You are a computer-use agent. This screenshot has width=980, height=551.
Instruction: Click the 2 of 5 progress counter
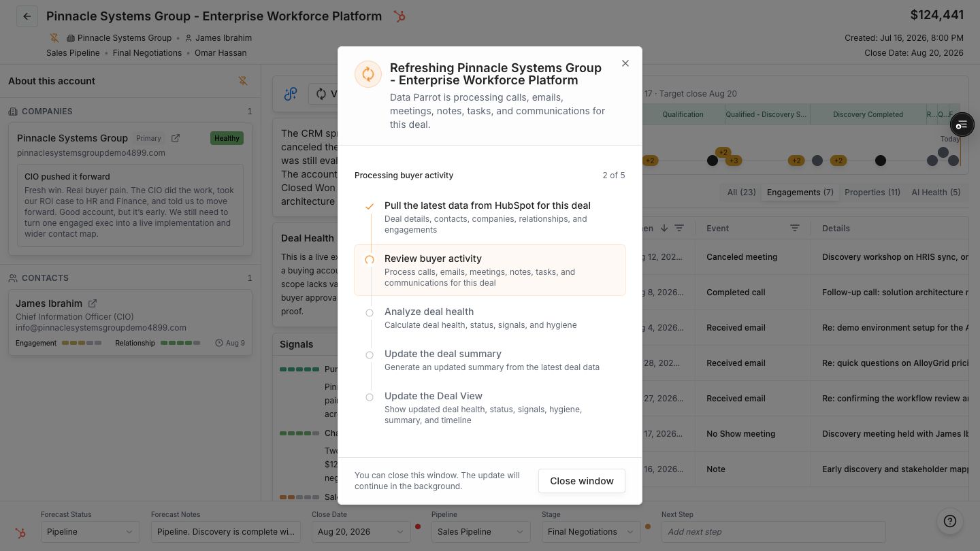pos(614,176)
